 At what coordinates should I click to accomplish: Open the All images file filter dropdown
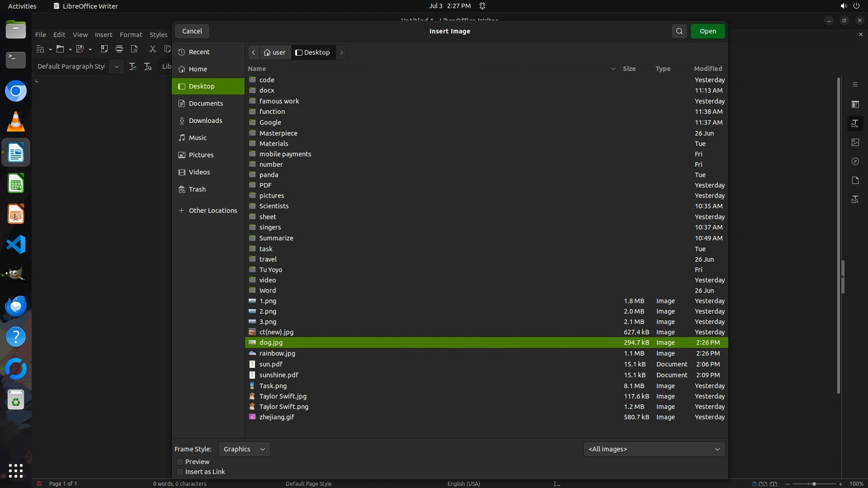click(x=654, y=449)
